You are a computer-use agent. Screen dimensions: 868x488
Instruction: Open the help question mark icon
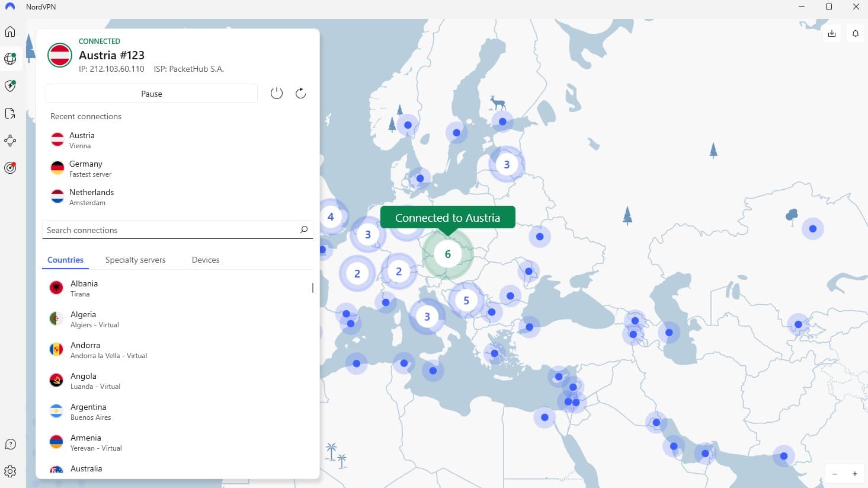(10, 444)
